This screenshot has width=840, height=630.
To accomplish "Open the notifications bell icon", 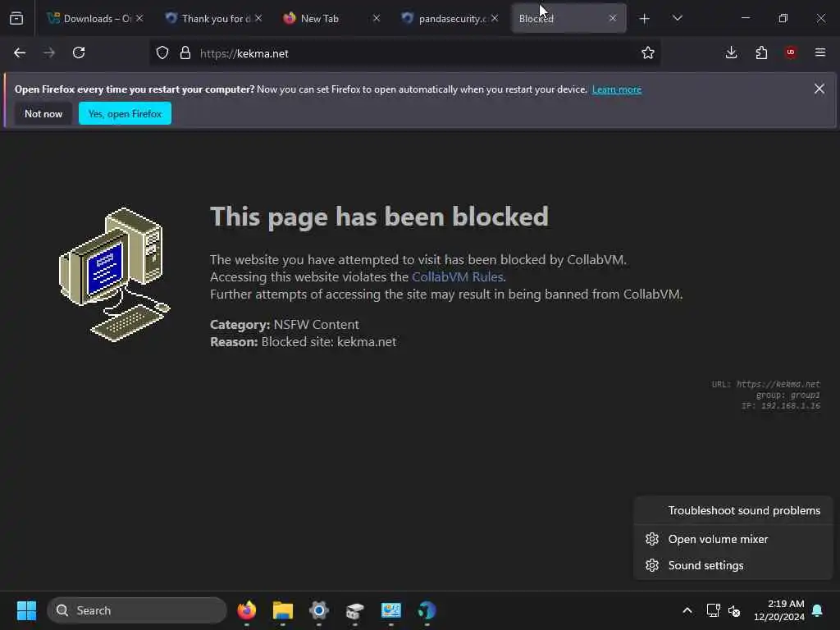I will (x=818, y=610).
